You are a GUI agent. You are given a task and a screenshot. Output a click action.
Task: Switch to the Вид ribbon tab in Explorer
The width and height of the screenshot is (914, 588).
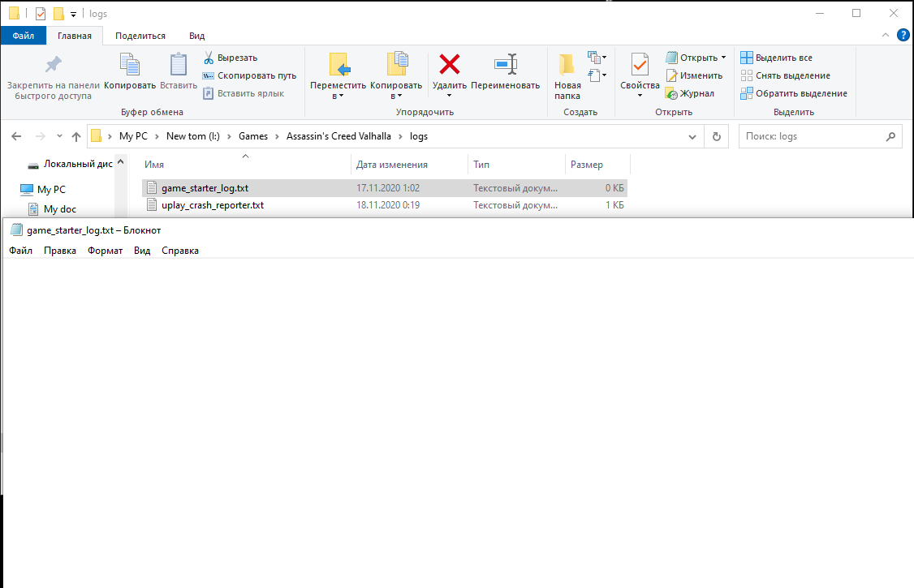[197, 36]
